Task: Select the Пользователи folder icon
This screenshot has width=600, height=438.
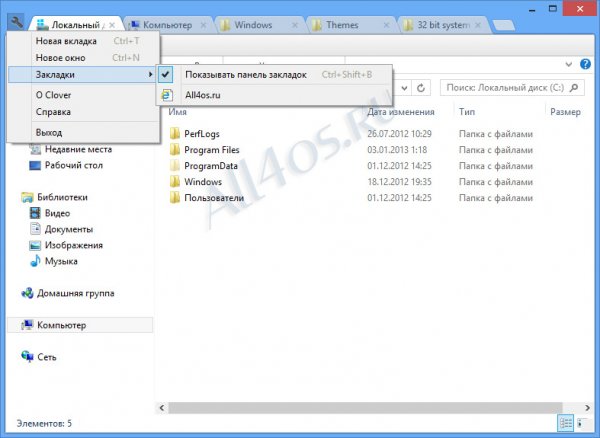Action: [x=175, y=198]
